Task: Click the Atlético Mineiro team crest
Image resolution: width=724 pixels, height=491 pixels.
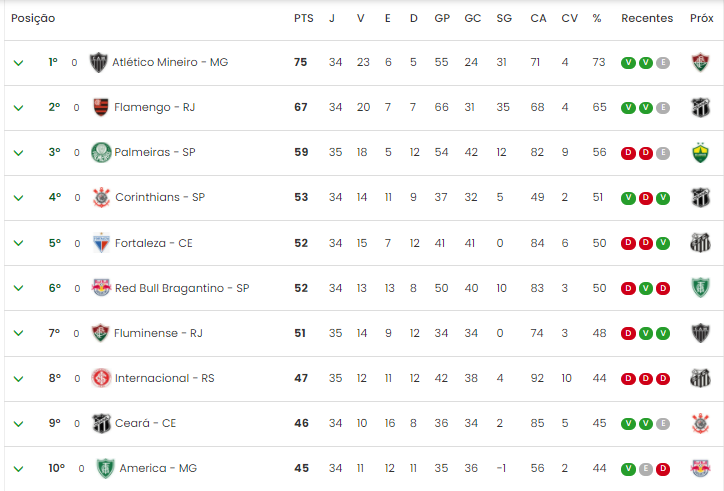Action: pos(98,62)
